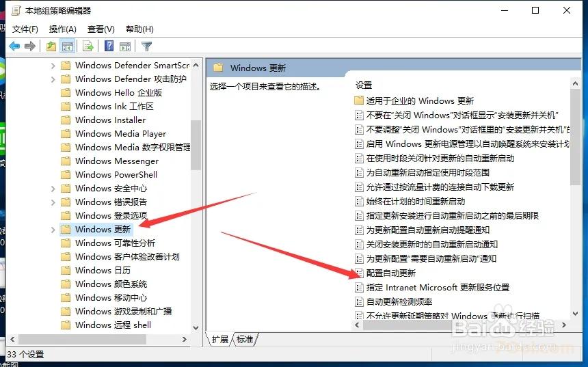Image resolution: width=588 pixels, height=367 pixels.
Task: Click the settings list scroll down arrow
Action: click(x=575, y=314)
